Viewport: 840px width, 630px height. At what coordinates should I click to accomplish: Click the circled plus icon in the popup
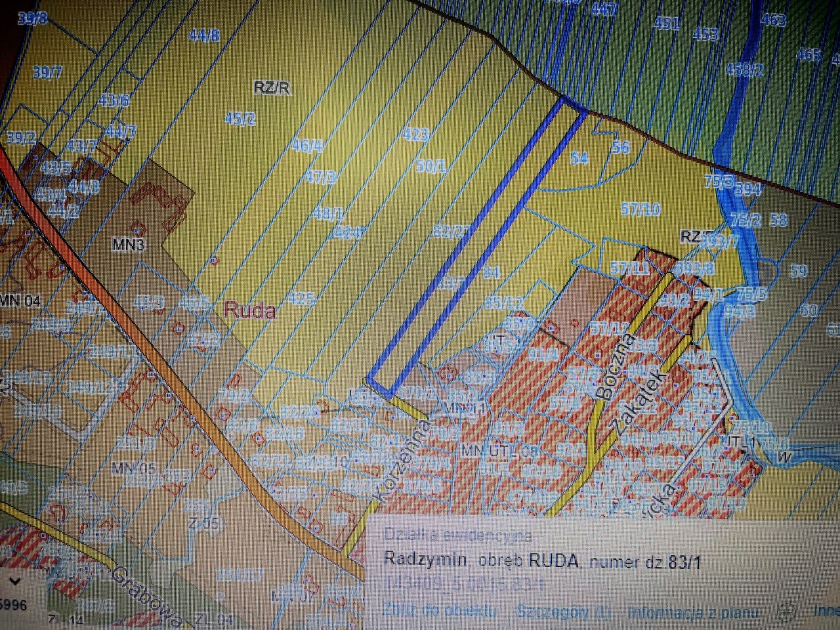coord(786,613)
